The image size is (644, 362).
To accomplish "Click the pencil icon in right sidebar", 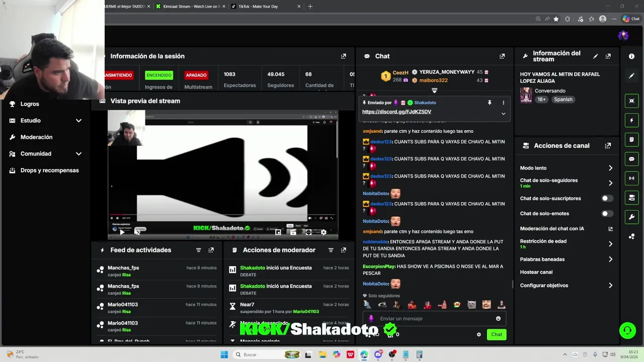I will click(x=632, y=76).
